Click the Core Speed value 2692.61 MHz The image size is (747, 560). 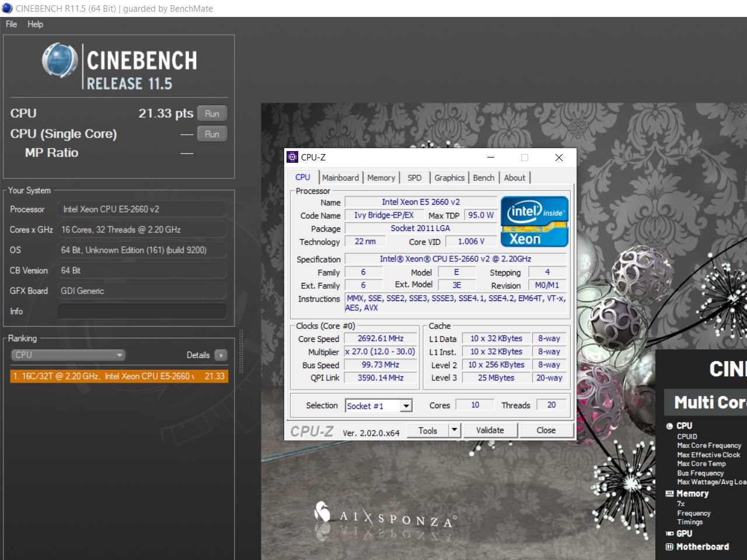[381, 338]
